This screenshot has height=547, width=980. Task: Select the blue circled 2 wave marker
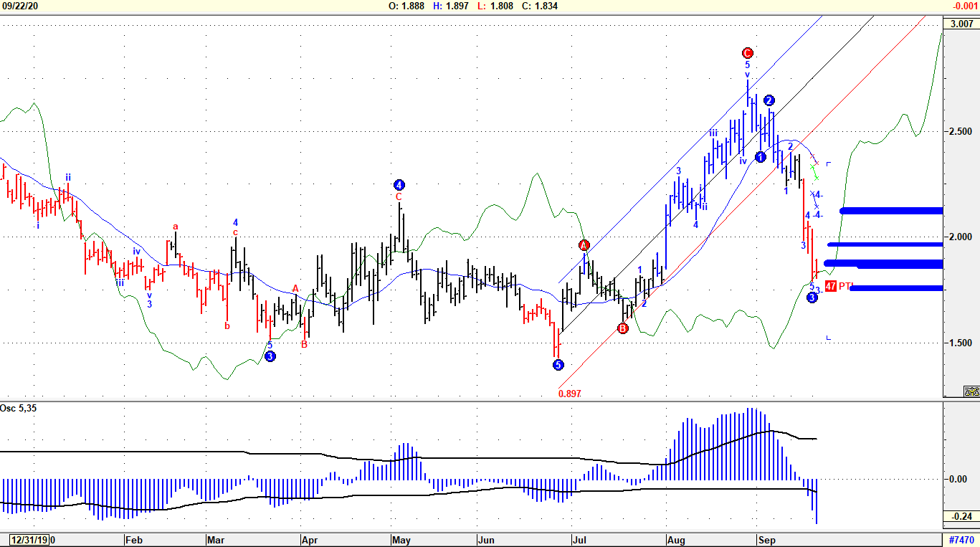tap(769, 100)
